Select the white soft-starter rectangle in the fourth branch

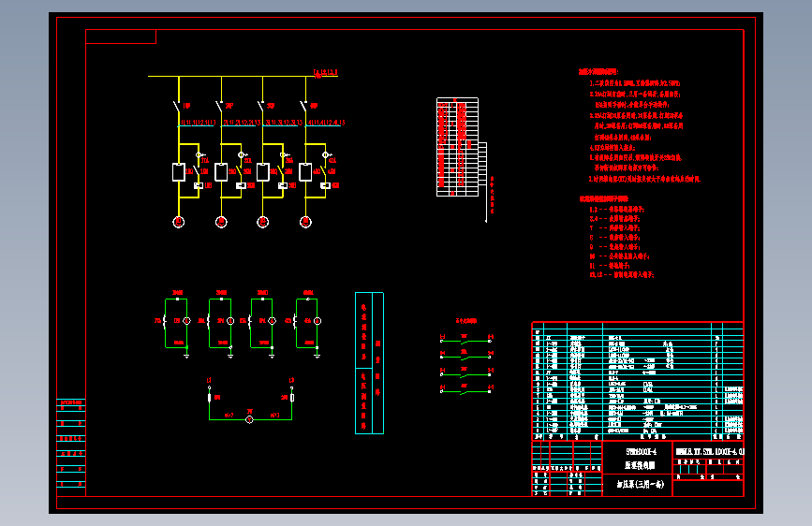(x=305, y=172)
